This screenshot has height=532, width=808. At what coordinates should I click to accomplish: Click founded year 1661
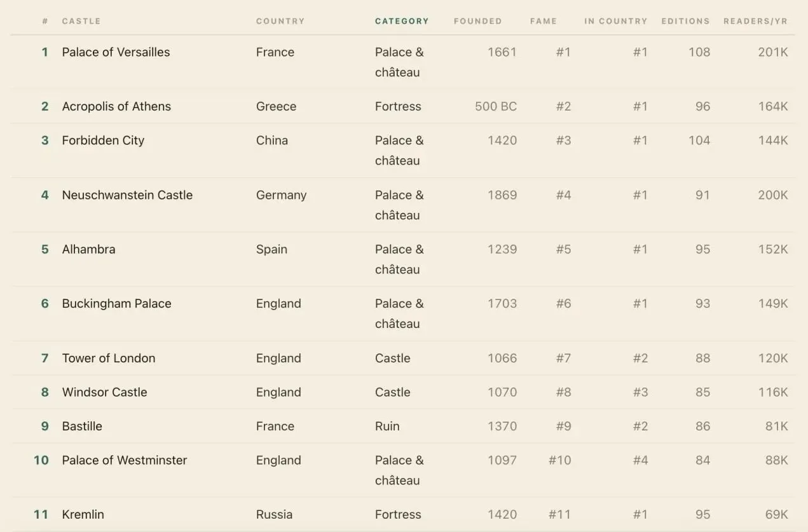(x=502, y=52)
